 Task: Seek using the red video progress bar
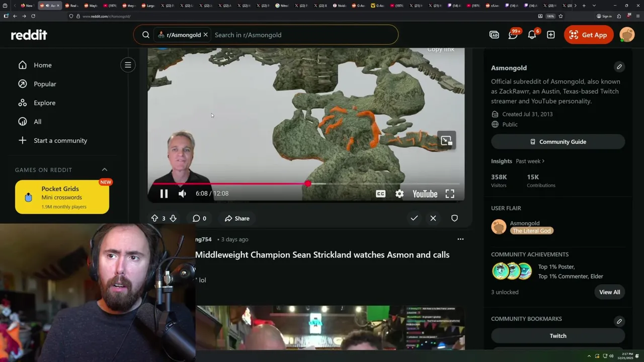click(x=306, y=184)
